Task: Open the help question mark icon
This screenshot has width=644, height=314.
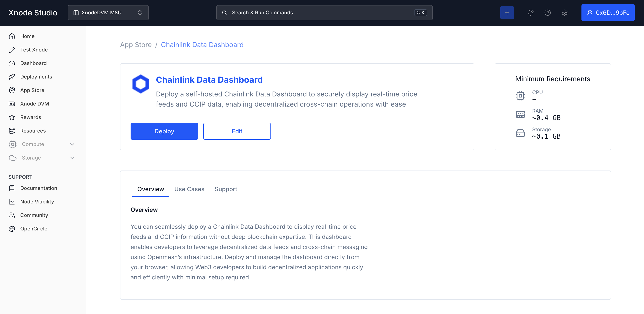Action: tap(547, 12)
